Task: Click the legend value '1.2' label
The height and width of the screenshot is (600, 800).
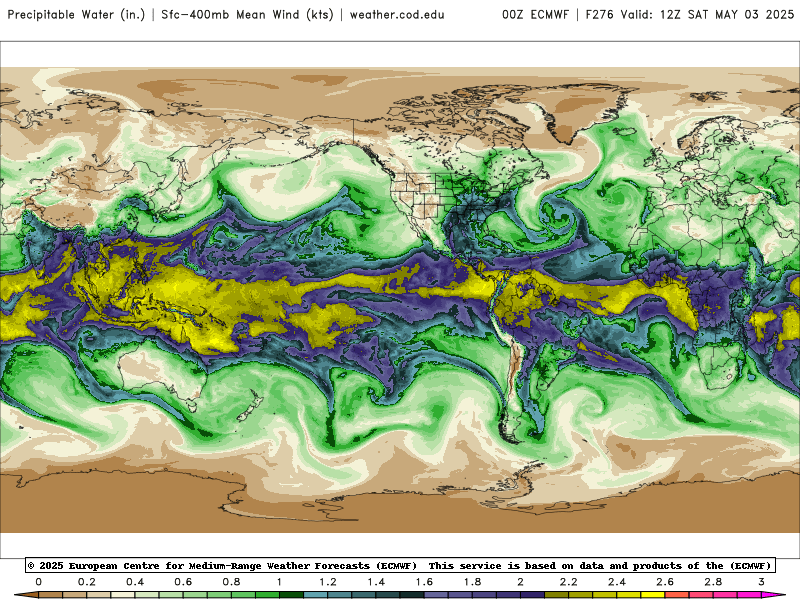Action: (328, 582)
